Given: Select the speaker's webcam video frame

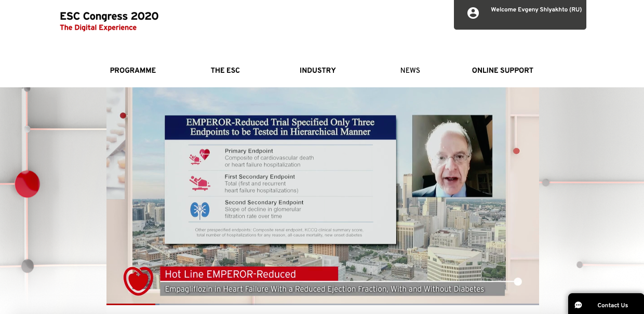Looking at the screenshot, I should coord(452,156).
